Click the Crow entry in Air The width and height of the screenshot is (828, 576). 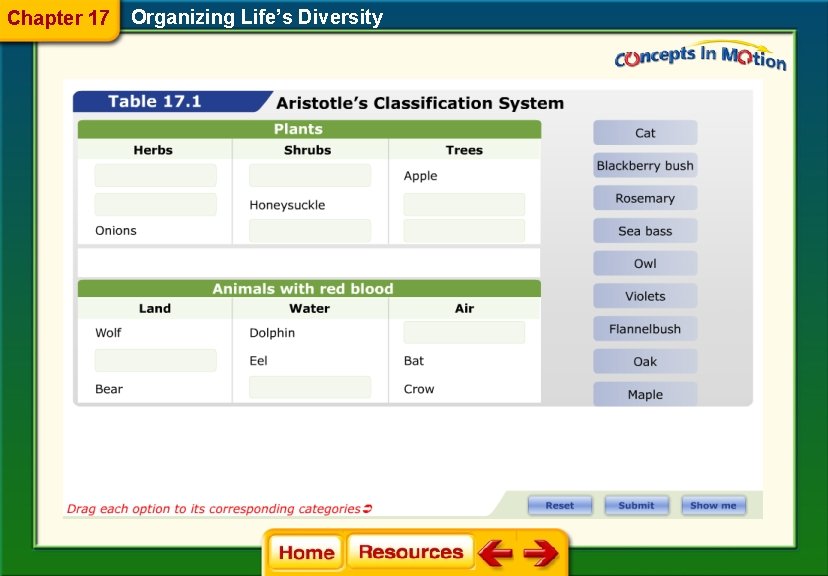(x=419, y=389)
